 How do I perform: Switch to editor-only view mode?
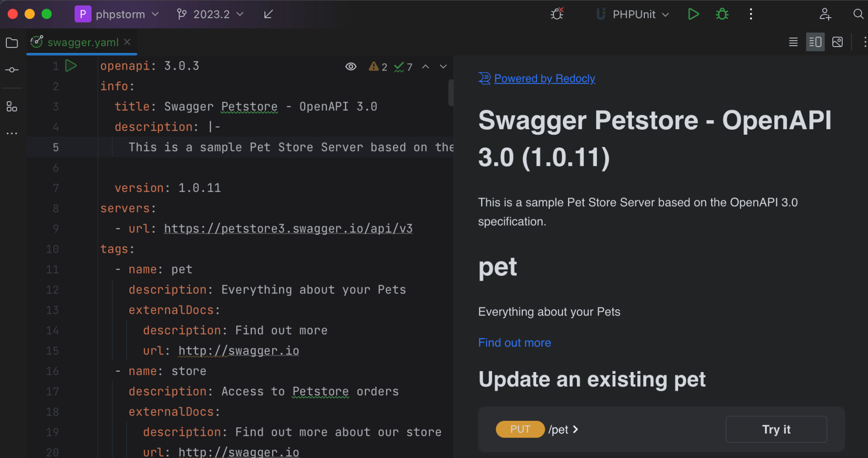click(x=793, y=42)
